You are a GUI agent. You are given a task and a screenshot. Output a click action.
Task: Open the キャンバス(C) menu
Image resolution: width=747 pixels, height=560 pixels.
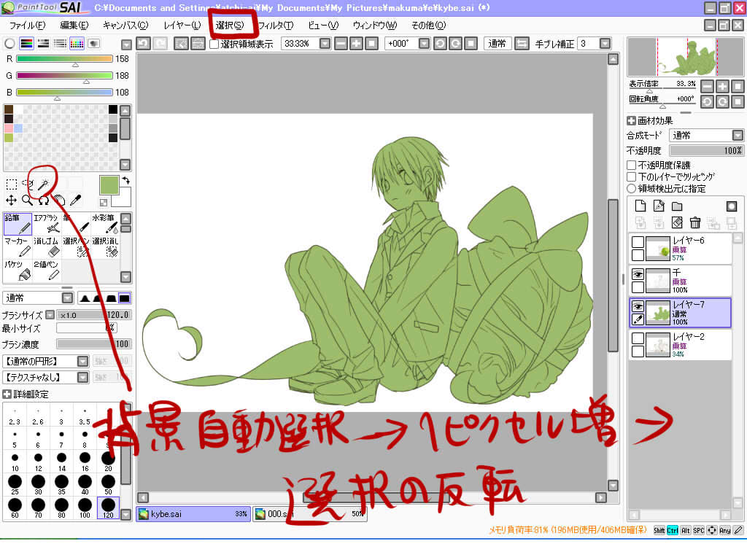coord(125,26)
